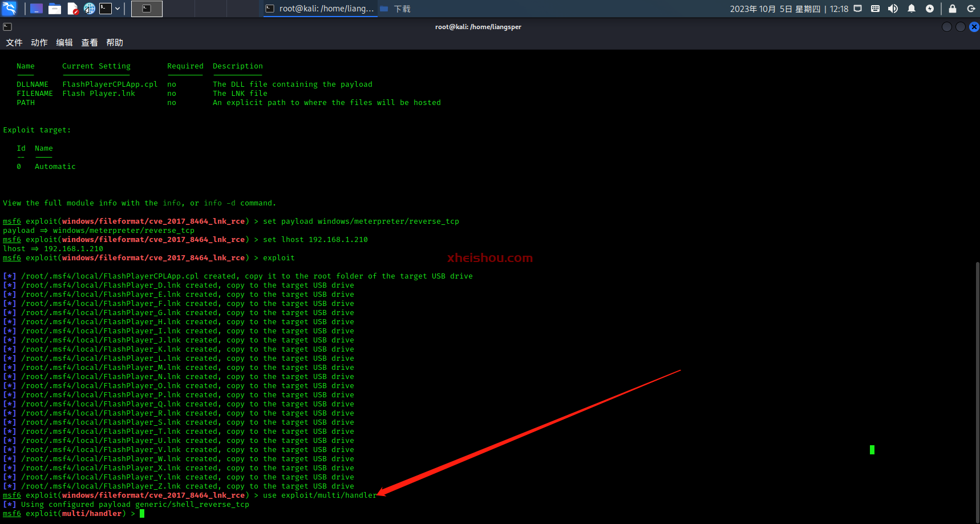
Task: Close the terminal with the blue X
Action: (974, 27)
